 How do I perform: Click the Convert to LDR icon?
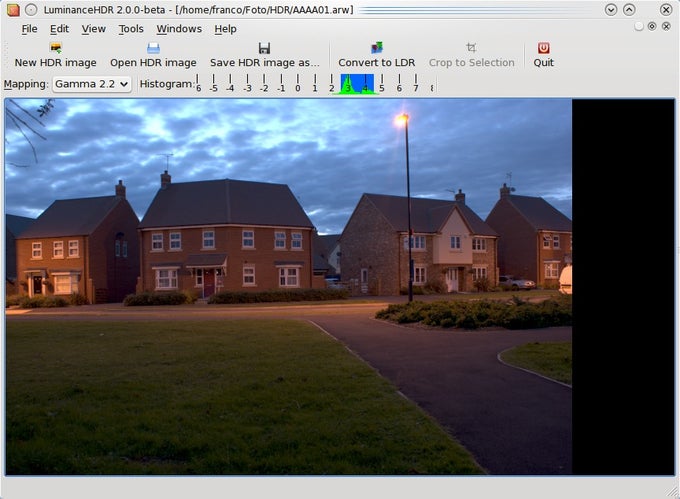tap(376, 48)
